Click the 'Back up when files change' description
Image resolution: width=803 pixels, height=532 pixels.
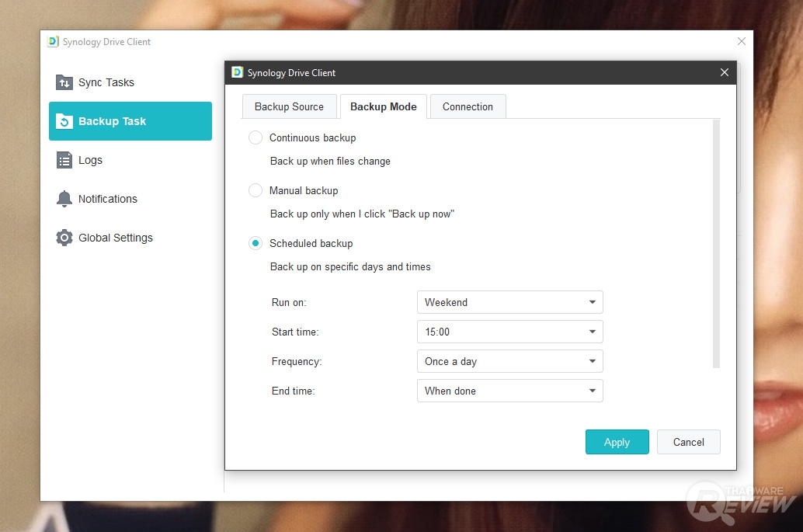pyautogui.click(x=330, y=161)
